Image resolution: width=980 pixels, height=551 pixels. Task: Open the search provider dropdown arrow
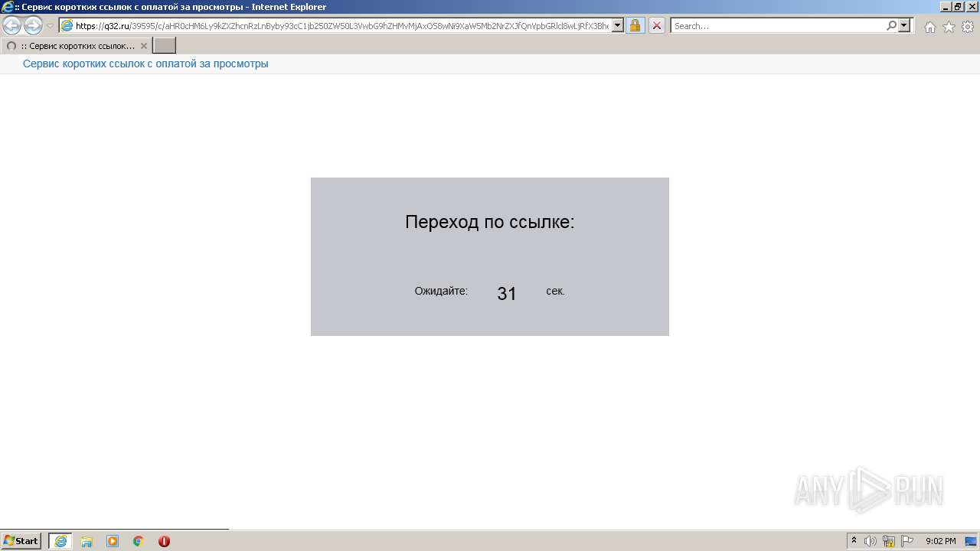(x=905, y=26)
